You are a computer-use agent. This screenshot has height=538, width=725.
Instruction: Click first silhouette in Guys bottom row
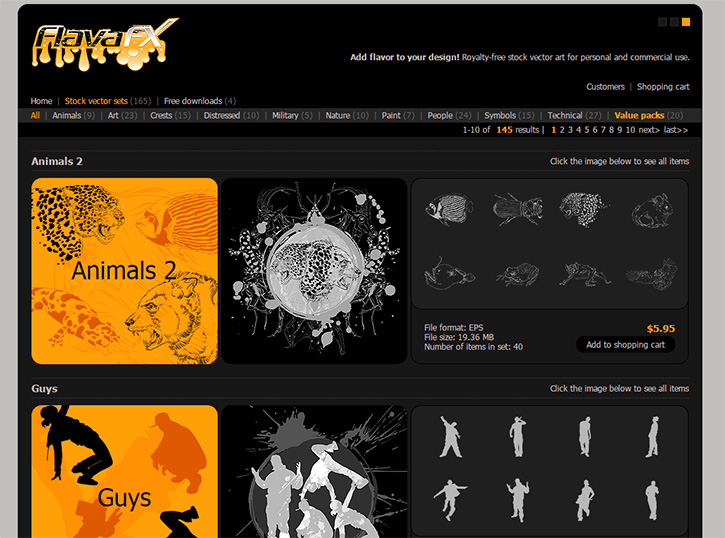point(450,500)
